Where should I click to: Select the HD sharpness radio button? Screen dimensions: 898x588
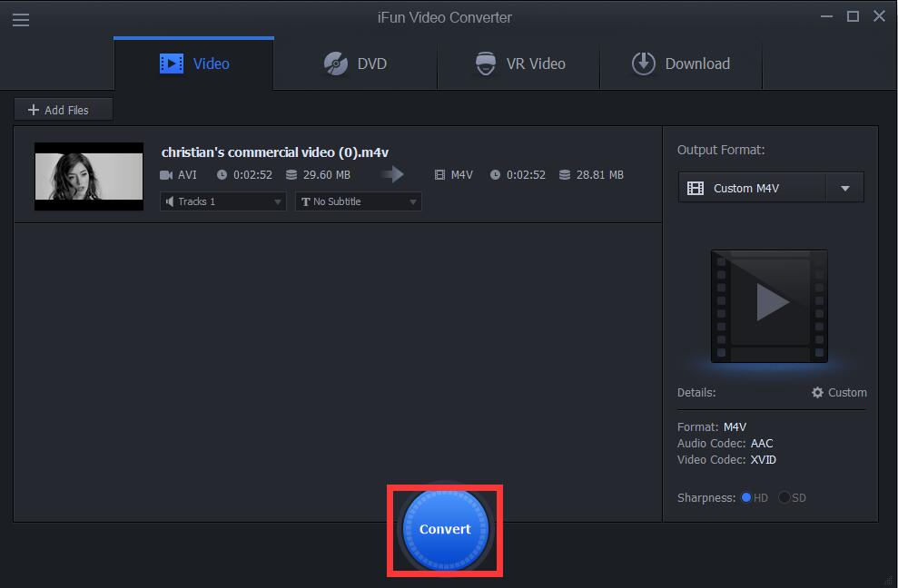click(745, 497)
